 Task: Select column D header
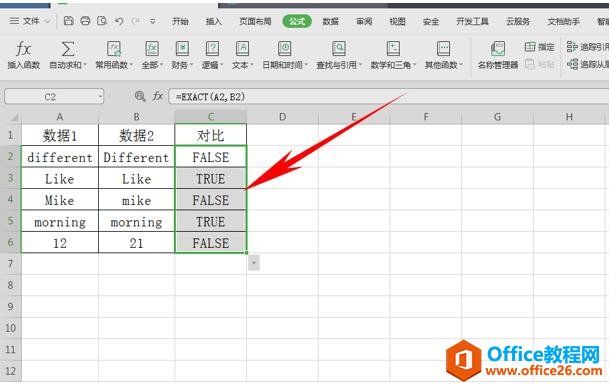click(282, 117)
